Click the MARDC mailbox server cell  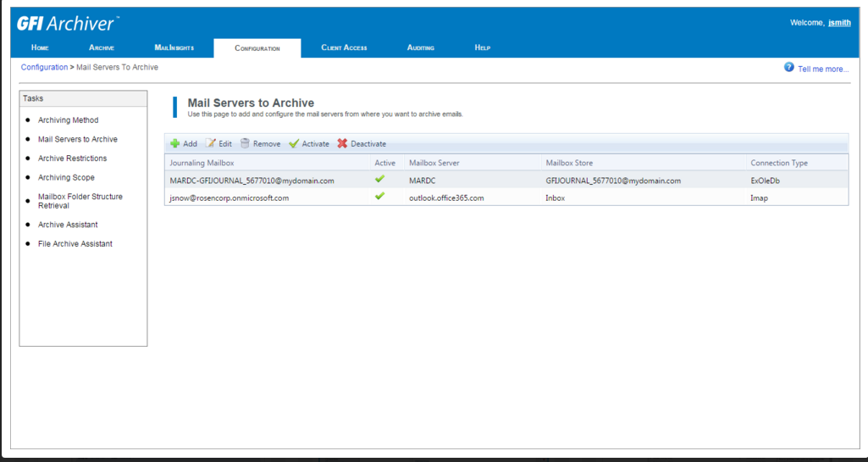pyautogui.click(x=423, y=181)
